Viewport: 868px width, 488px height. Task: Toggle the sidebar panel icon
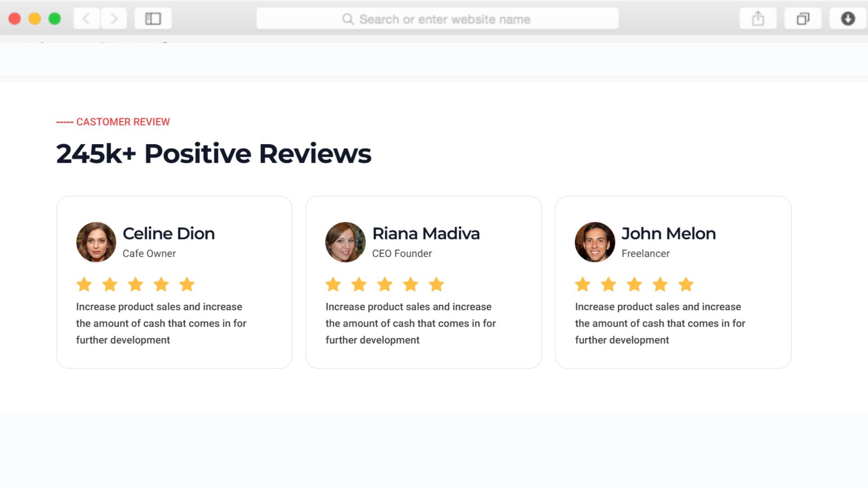(153, 19)
